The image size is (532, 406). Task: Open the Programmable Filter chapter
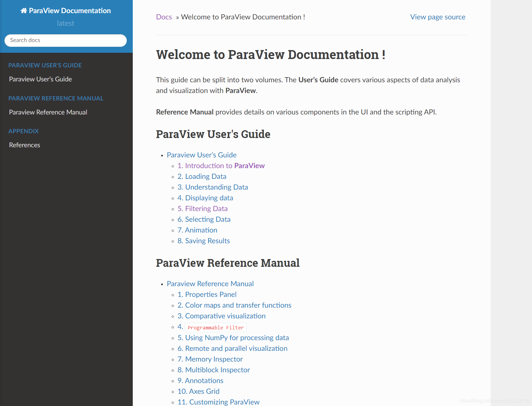215,327
